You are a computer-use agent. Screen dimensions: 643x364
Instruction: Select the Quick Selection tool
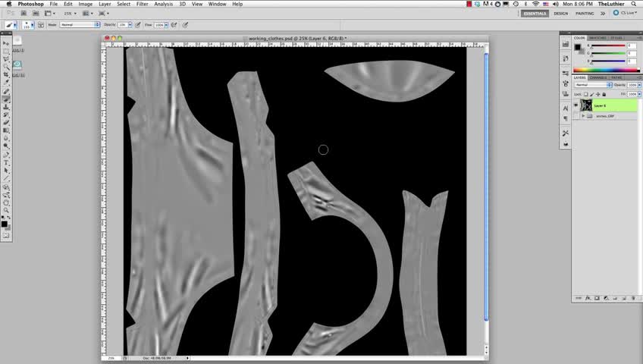6,67
